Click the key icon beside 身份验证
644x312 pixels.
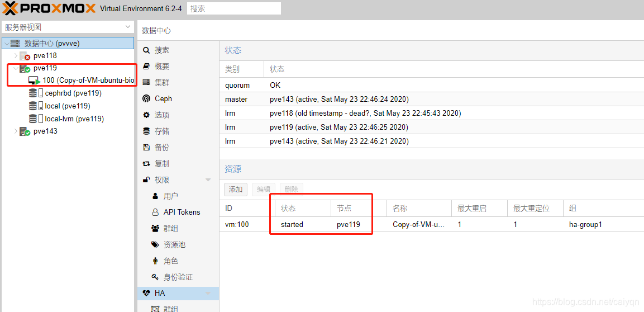[155, 277]
